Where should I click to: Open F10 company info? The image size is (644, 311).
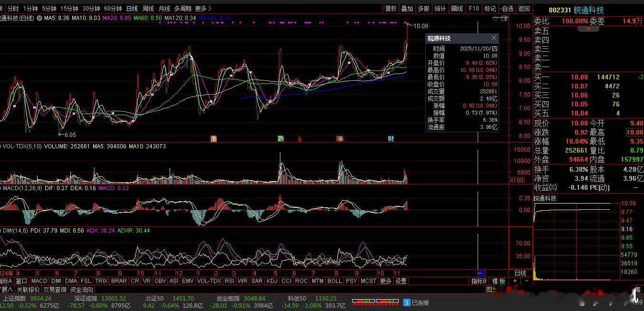474,9
